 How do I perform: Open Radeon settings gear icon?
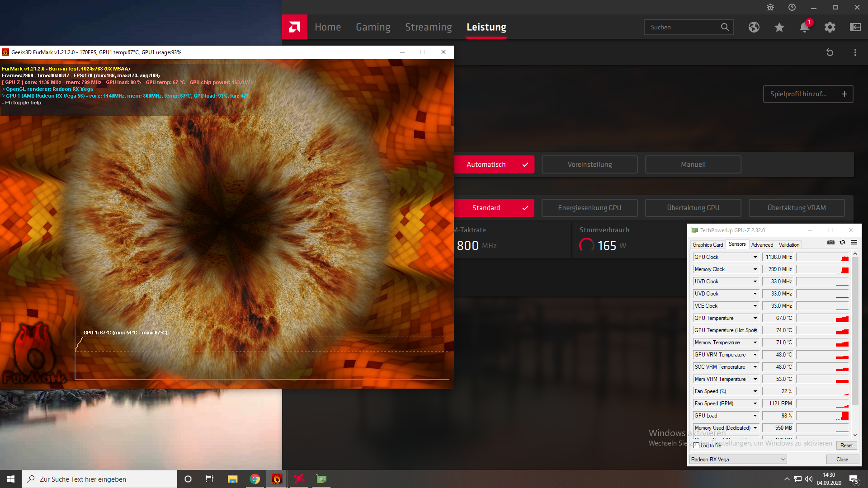tap(830, 27)
